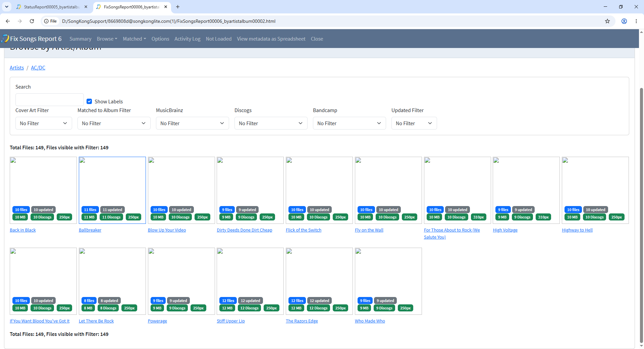Open the Summary page

click(80, 39)
